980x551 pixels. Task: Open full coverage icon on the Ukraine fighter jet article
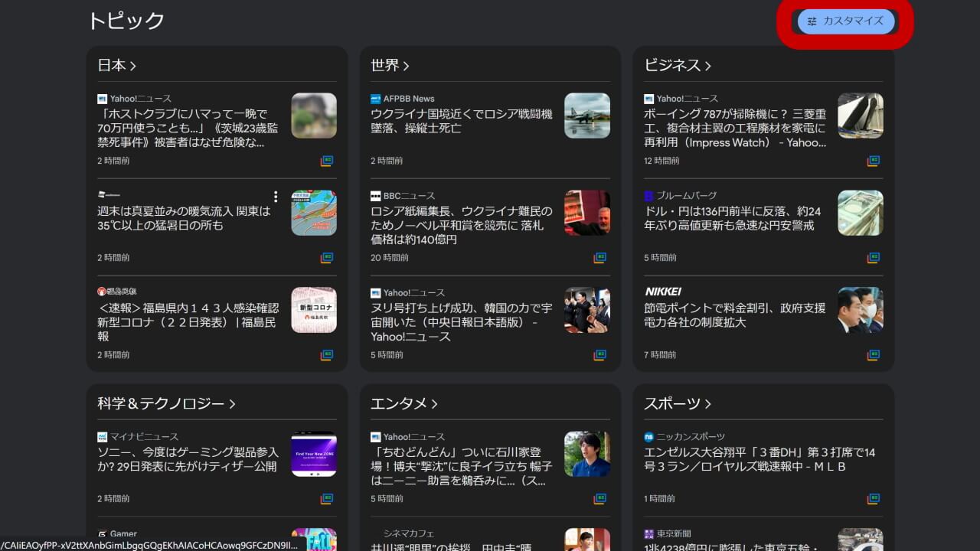pyautogui.click(x=599, y=161)
